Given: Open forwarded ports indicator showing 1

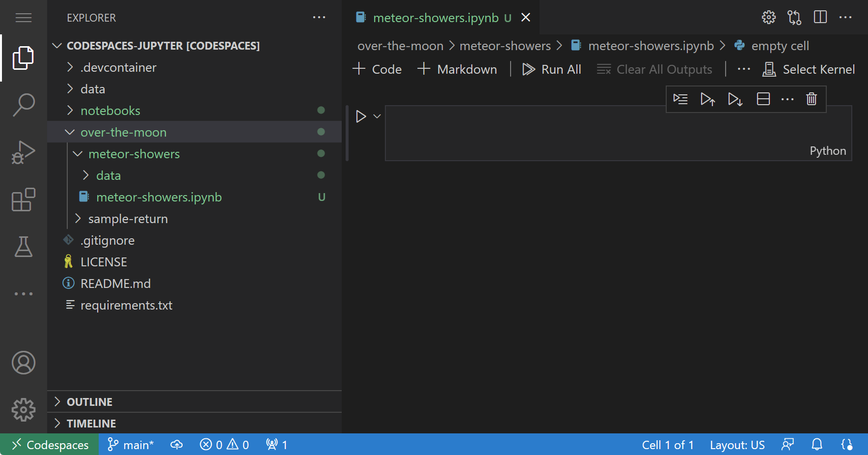Looking at the screenshot, I should click(x=276, y=445).
